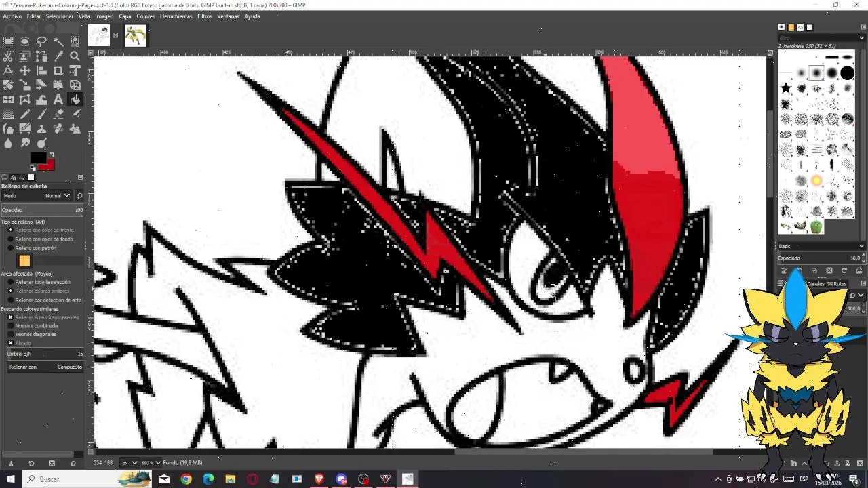Select the Scissors Select tool
The image size is (868, 488).
pyautogui.click(x=8, y=56)
